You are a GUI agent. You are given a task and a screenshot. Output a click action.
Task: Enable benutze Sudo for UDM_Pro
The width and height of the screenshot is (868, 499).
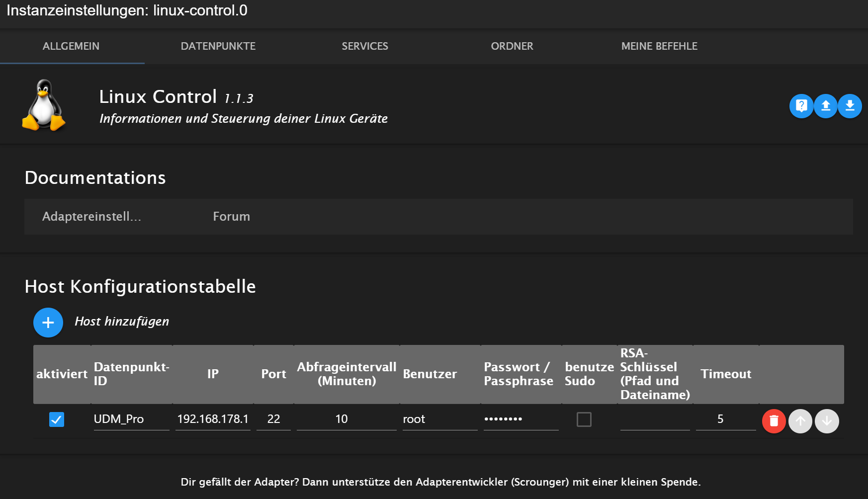584,419
